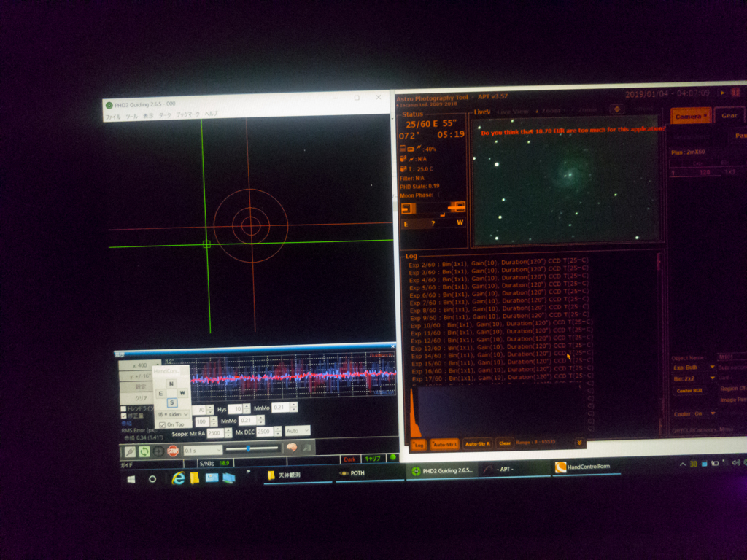
Task: Switch to PHD2 Guiding taskbar button
Action: pyautogui.click(x=441, y=470)
